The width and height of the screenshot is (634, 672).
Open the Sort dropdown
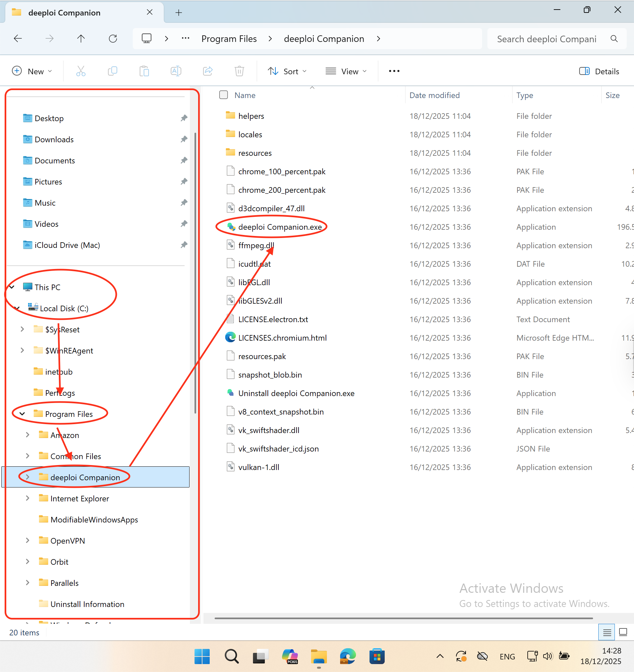287,71
